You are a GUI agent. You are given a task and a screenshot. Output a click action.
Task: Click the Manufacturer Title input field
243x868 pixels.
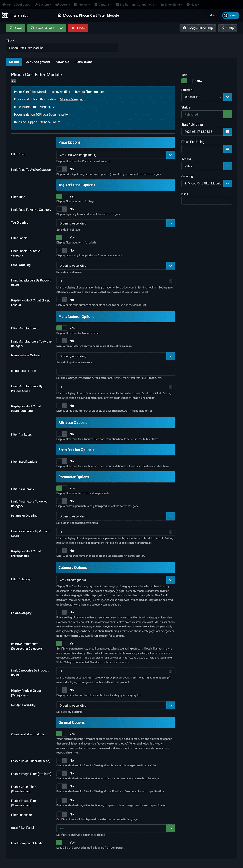(115, 371)
